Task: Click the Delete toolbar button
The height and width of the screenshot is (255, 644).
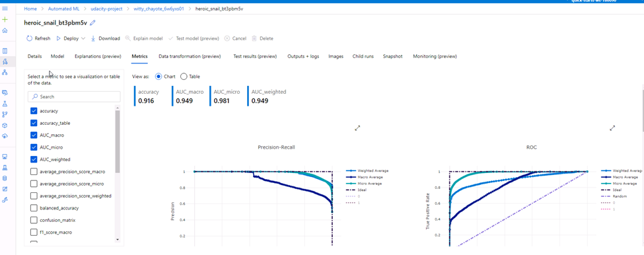Action: coord(262,38)
